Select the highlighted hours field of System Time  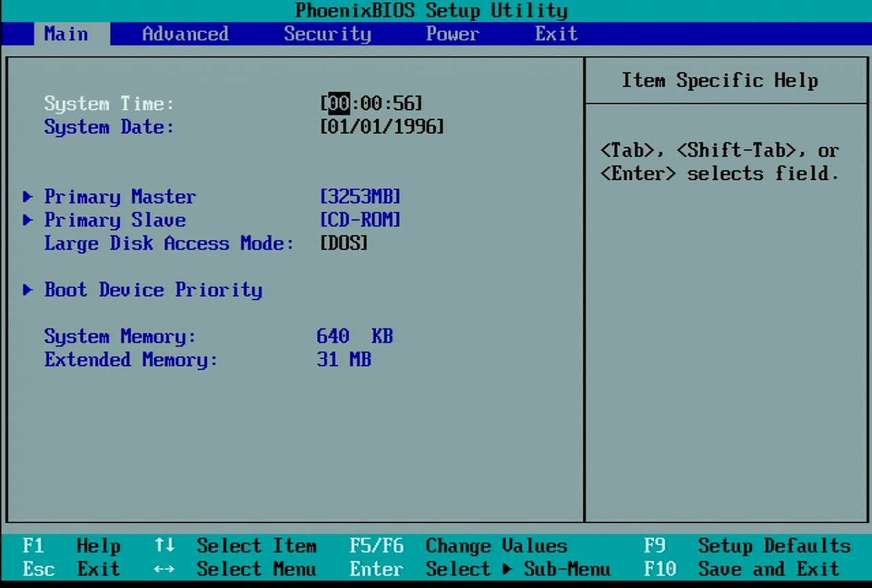click(339, 104)
